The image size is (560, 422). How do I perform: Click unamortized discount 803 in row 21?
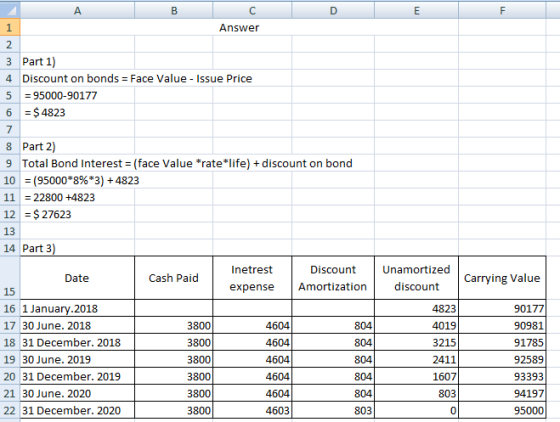(416, 393)
